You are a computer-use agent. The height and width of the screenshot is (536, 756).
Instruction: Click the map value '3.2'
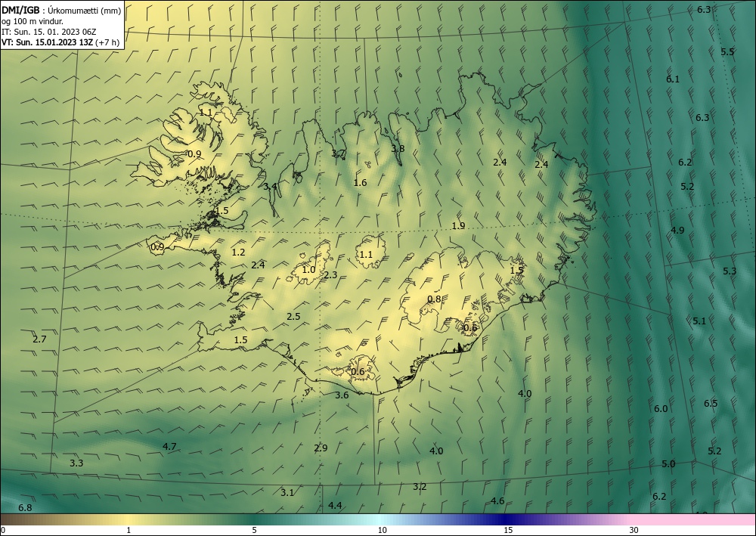[420, 487]
